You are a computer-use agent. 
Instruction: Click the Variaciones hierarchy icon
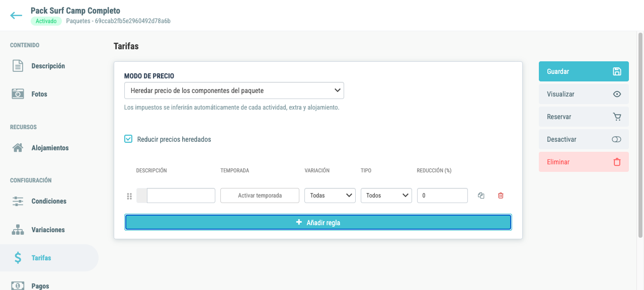click(18, 230)
